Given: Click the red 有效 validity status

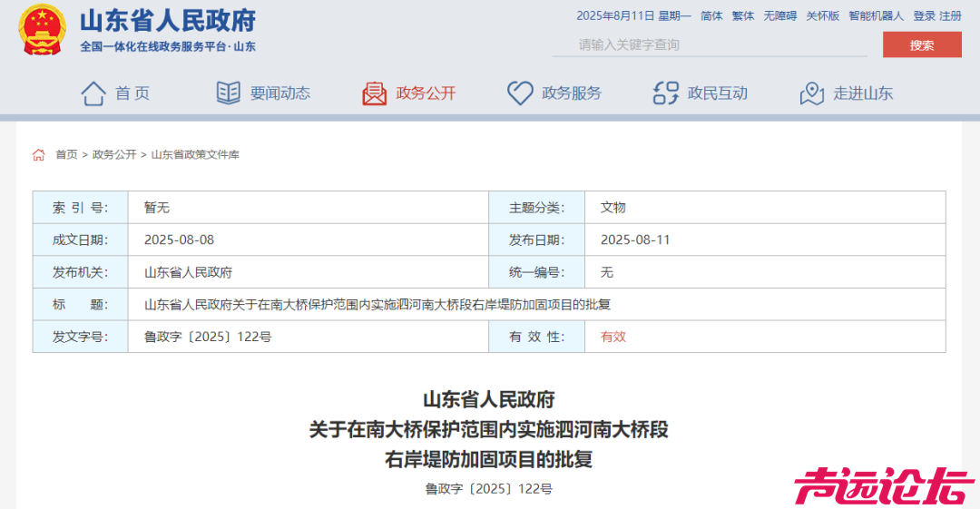Looking at the screenshot, I should coord(612,337).
